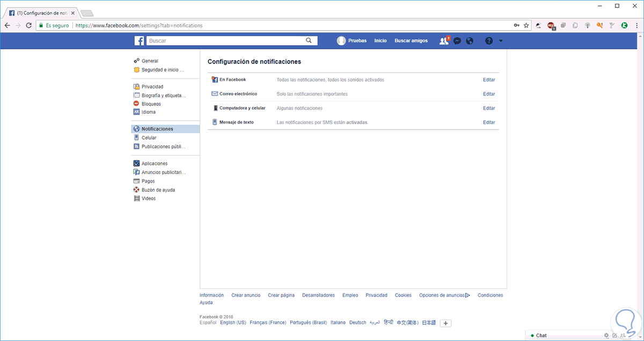Open the Información footer link

pyautogui.click(x=211, y=295)
